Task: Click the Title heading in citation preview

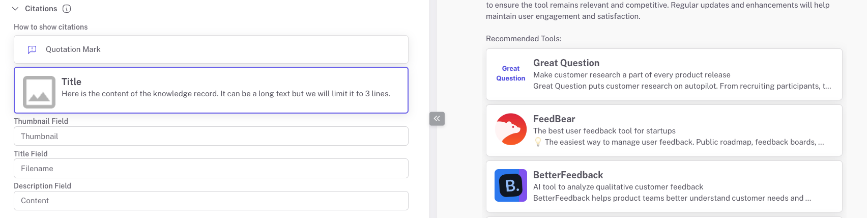Action: pyautogui.click(x=71, y=82)
